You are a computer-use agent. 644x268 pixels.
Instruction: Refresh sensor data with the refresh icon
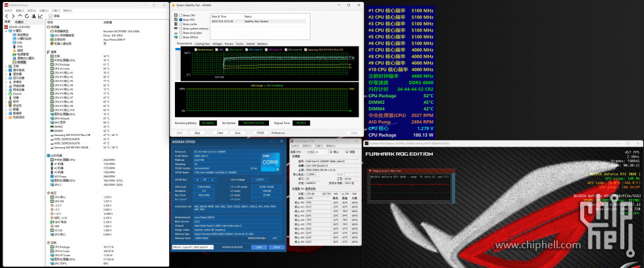(27, 16)
